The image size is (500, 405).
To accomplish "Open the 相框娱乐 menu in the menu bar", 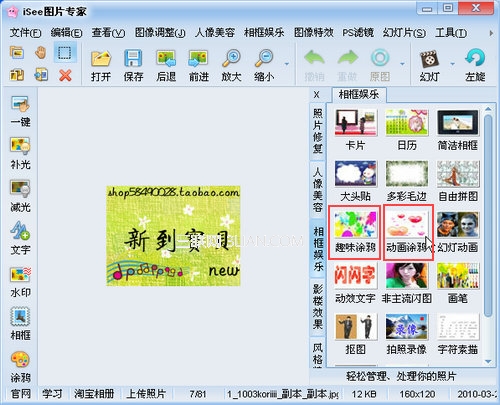I will [x=264, y=33].
